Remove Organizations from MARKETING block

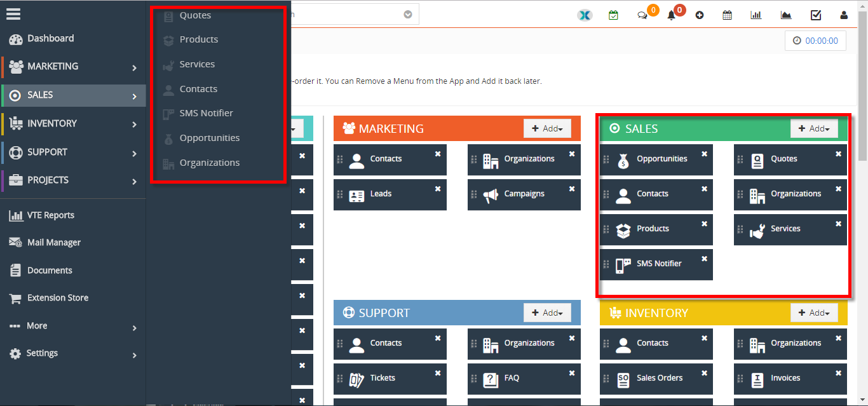click(572, 154)
